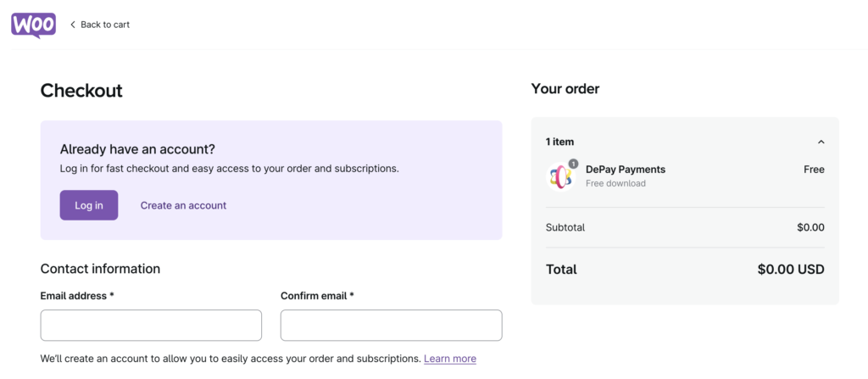Click the Subtotal $0.00 amount

pos(811,227)
